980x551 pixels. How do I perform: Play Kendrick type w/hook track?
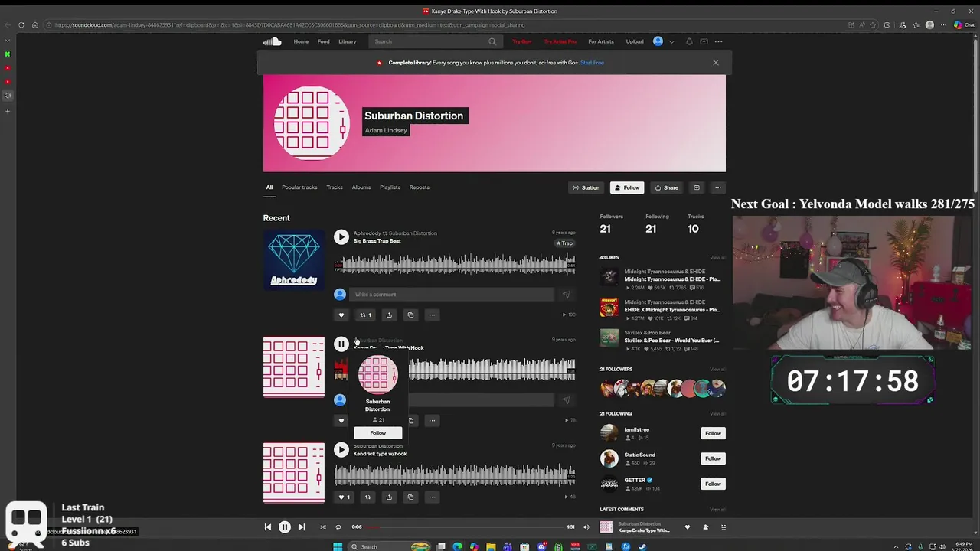341,450
